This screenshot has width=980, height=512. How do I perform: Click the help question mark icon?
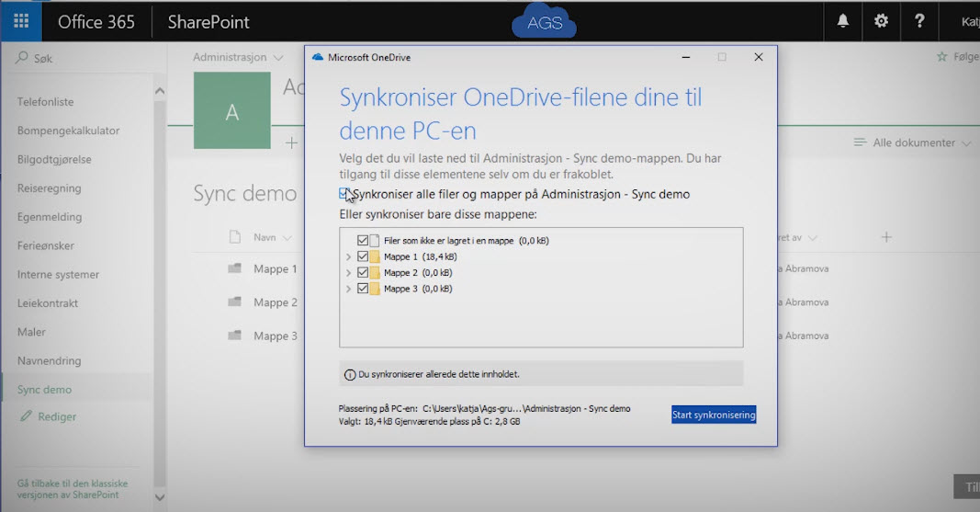[919, 21]
